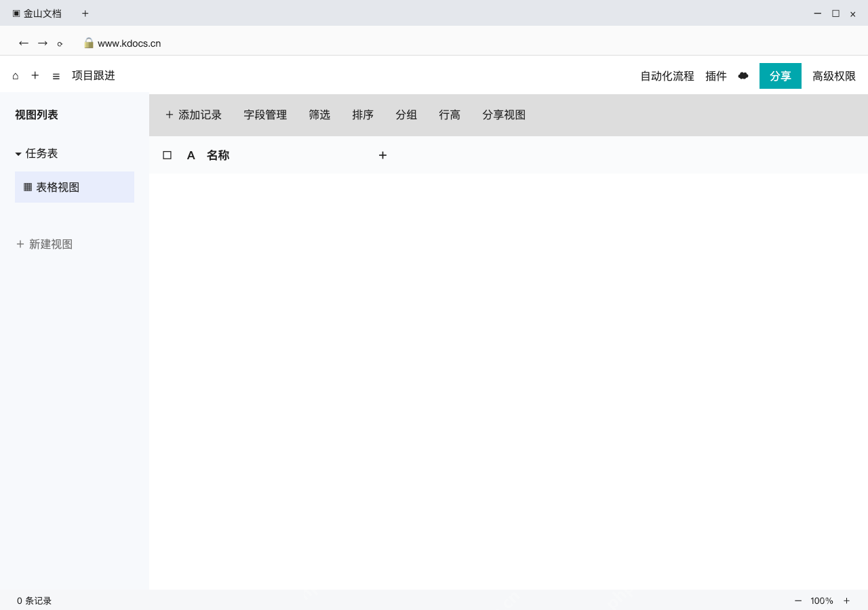
Task: Click the teal 分享 button
Action: [x=781, y=76]
